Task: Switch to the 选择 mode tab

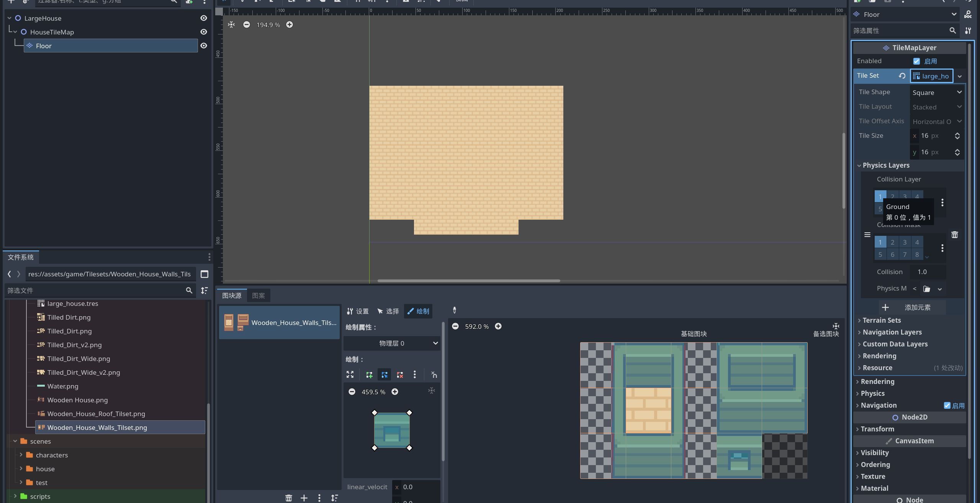Action: [388, 311]
